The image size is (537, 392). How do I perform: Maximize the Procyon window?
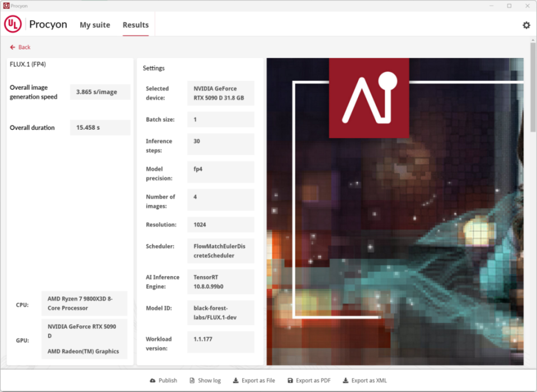[509, 6]
